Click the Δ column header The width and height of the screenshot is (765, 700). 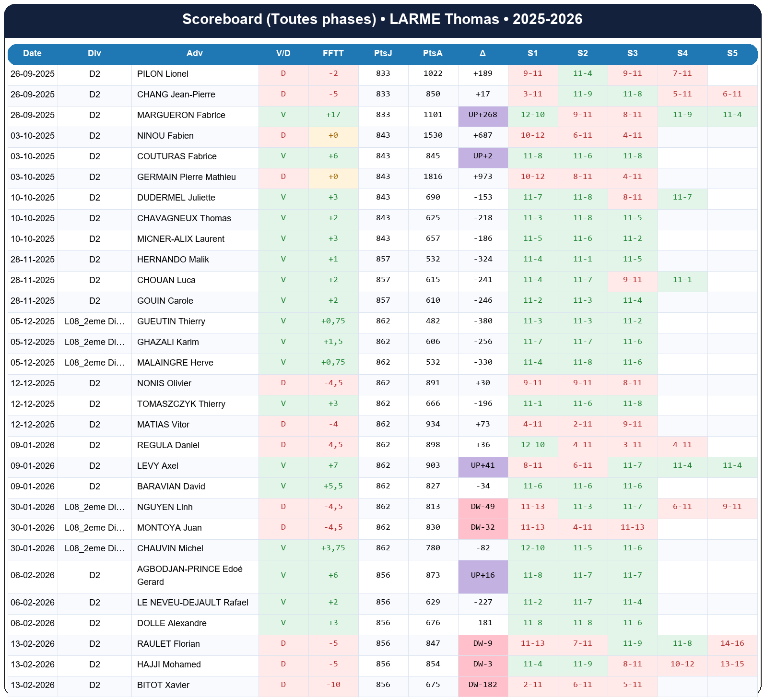[483, 53]
